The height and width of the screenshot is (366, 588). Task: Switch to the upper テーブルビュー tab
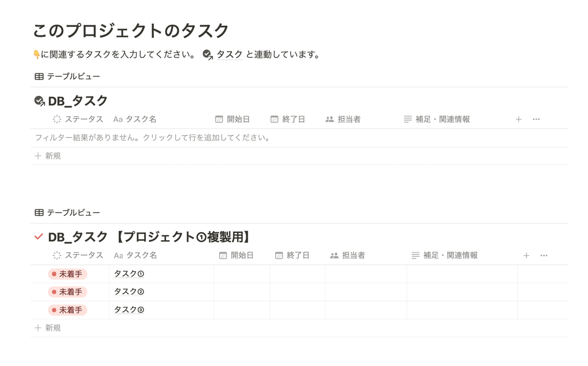68,76
